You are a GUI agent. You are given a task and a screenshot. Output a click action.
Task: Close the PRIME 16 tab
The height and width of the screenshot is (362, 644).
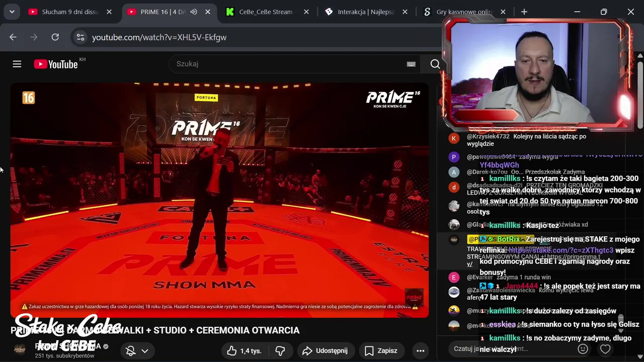208,12
